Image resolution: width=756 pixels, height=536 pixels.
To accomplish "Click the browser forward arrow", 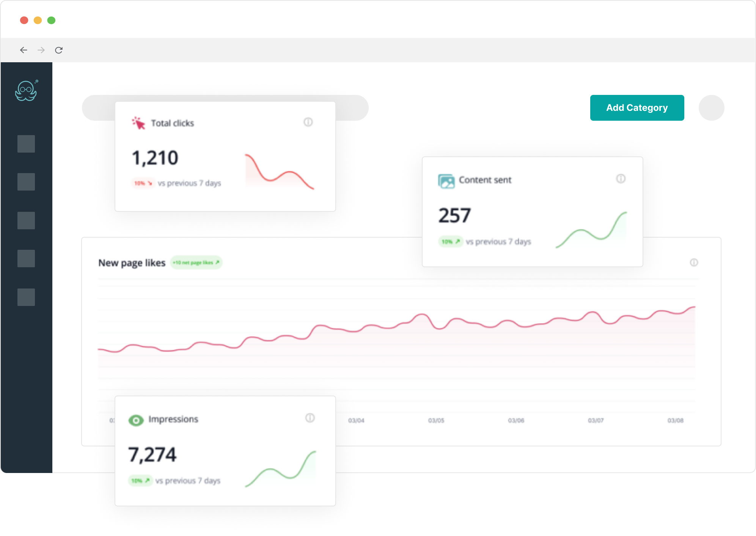I will [x=41, y=50].
